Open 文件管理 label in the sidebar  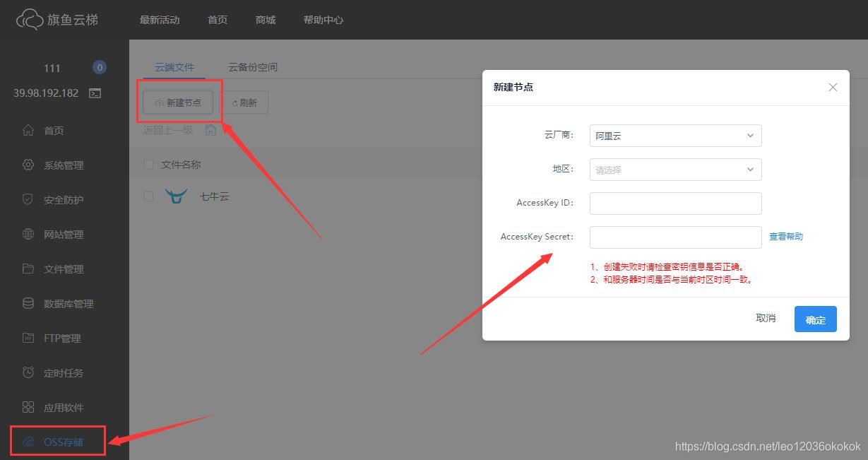pos(64,269)
